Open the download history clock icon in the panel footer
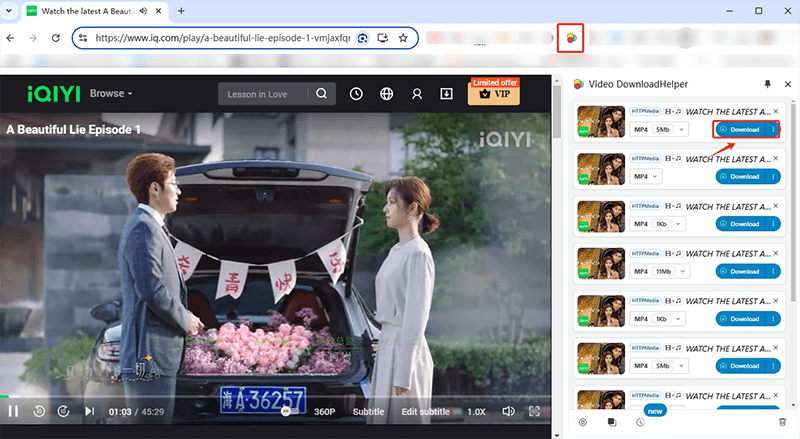Image resolution: width=800 pixels, height=439 pixels. pos(640,422)
